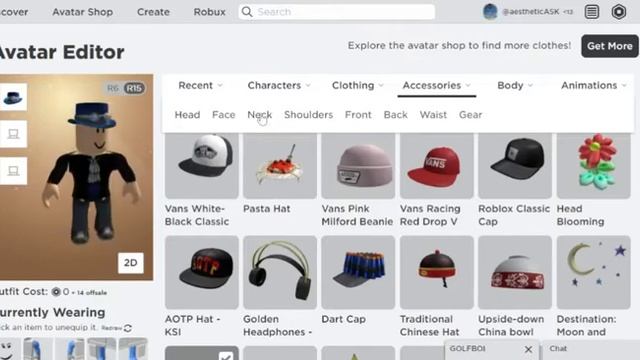Equip the Pasta Hat item
This screenshot has width=640, height=360.
pos(280,165)
